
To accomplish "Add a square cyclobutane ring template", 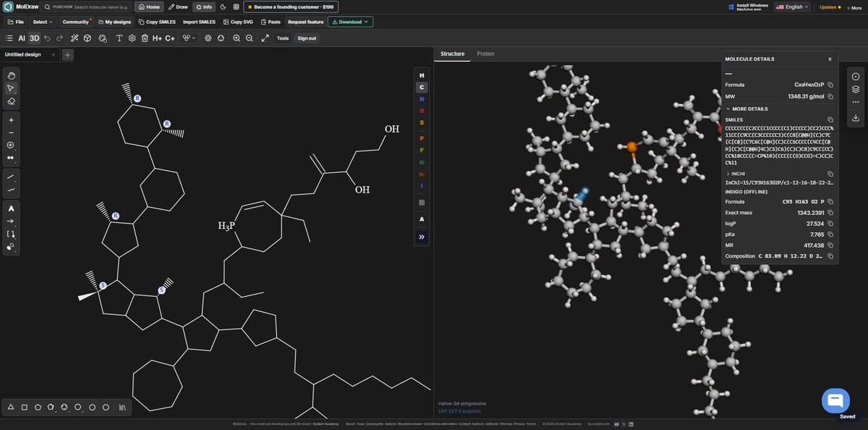I will pyautogui.click(x=24, y=408).
